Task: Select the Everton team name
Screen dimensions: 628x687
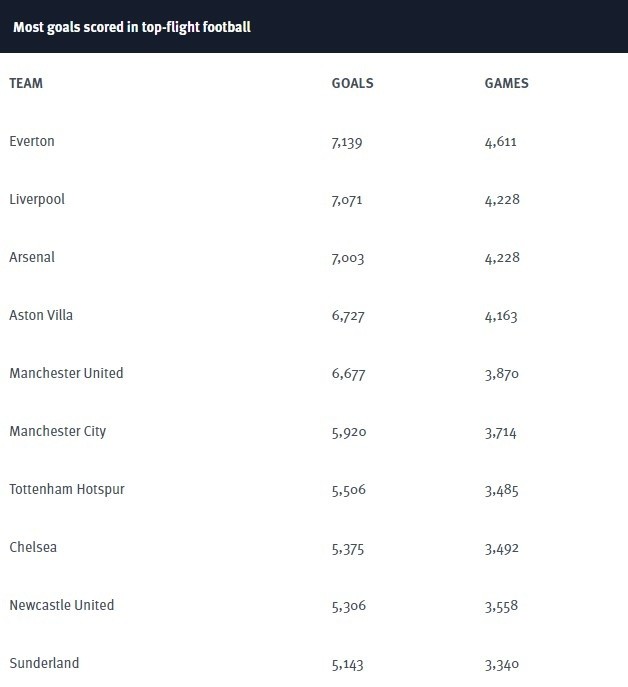Action: [32, 141]
